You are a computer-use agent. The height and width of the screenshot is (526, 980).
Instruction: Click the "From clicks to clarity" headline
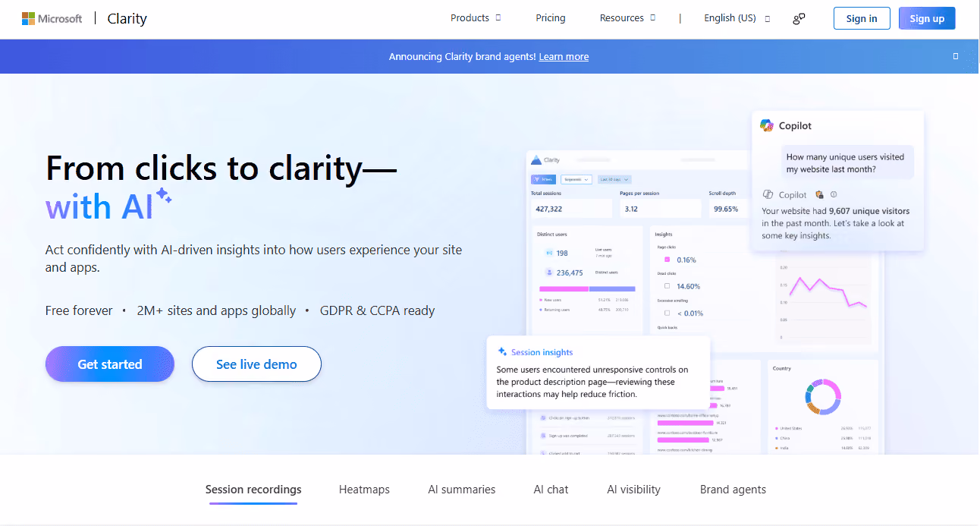coord(221,168)
